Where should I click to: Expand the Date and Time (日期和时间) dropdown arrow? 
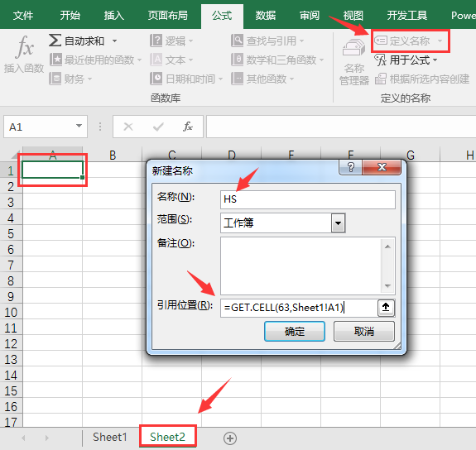tap(220, 79)
